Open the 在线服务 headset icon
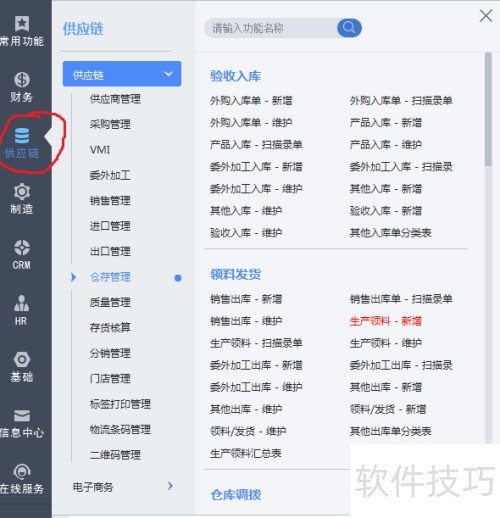This screenshot has width=500, height=518. (22, 471)
